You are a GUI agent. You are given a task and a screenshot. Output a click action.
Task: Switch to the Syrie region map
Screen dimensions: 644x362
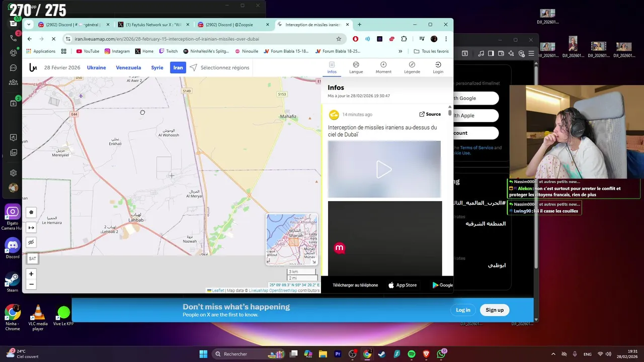pos(157,67)
